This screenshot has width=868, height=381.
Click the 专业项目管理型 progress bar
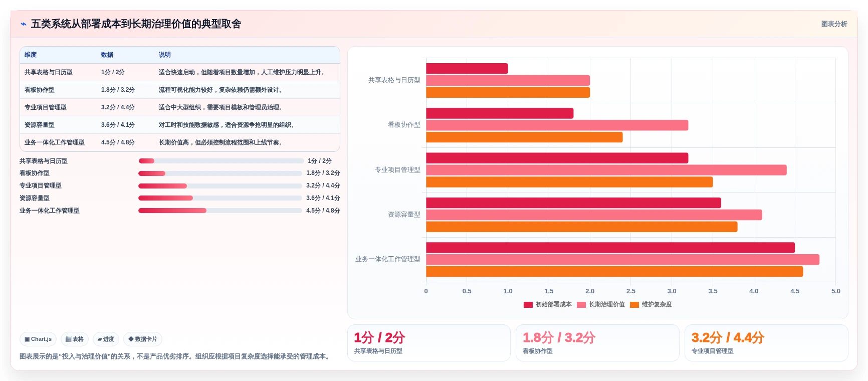220,186
